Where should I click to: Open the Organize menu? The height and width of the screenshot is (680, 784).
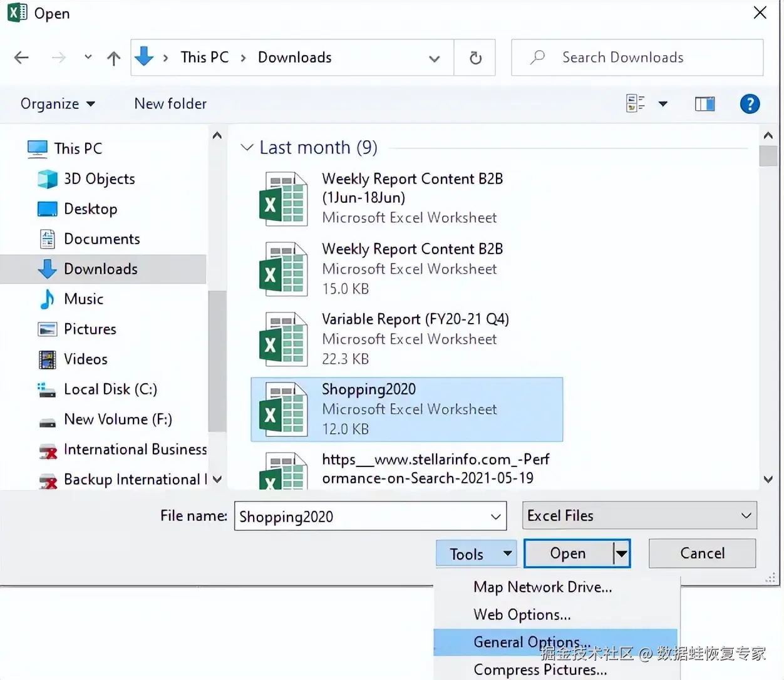(58, 104)
